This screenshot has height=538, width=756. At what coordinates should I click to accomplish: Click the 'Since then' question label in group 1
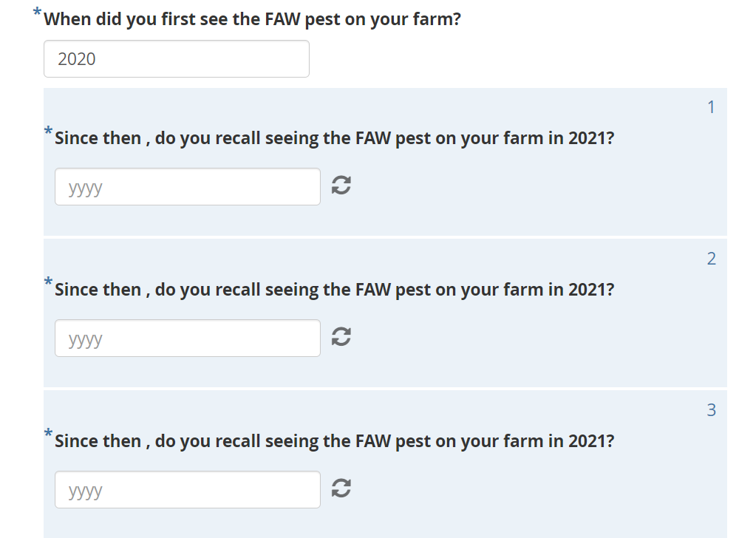(334, 138)
